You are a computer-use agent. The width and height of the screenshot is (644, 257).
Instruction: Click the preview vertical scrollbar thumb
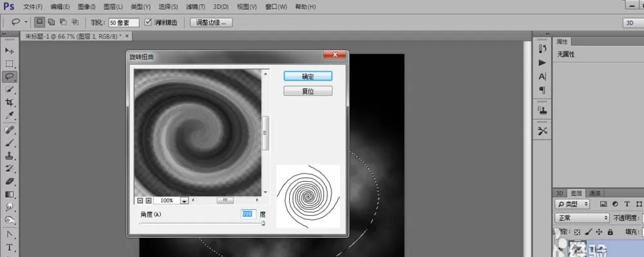point(265,133)
